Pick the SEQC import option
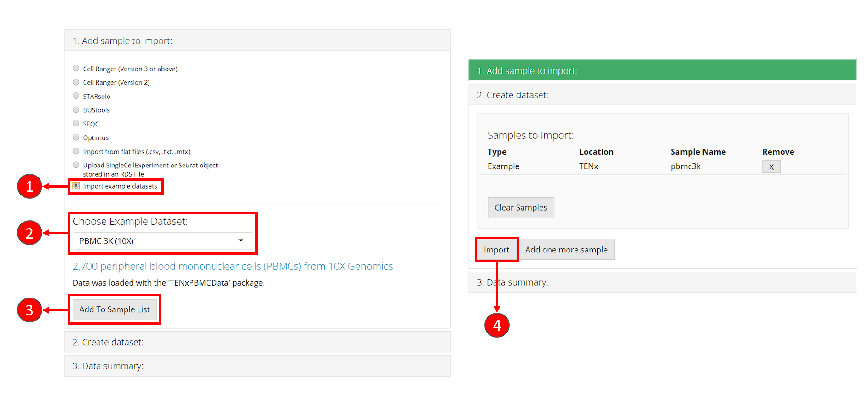This screenshot has width=868, height=395. (76, 124)
